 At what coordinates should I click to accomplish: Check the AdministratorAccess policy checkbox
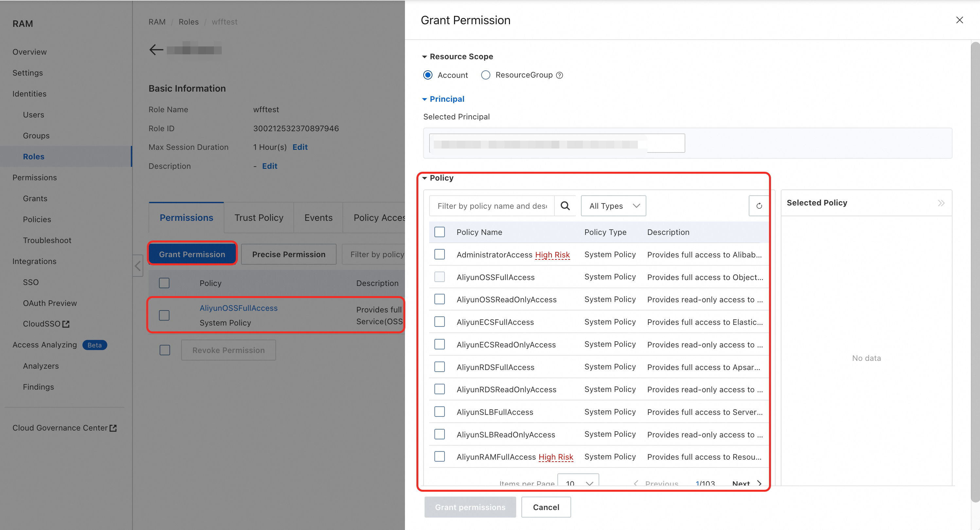click(439, 255)
